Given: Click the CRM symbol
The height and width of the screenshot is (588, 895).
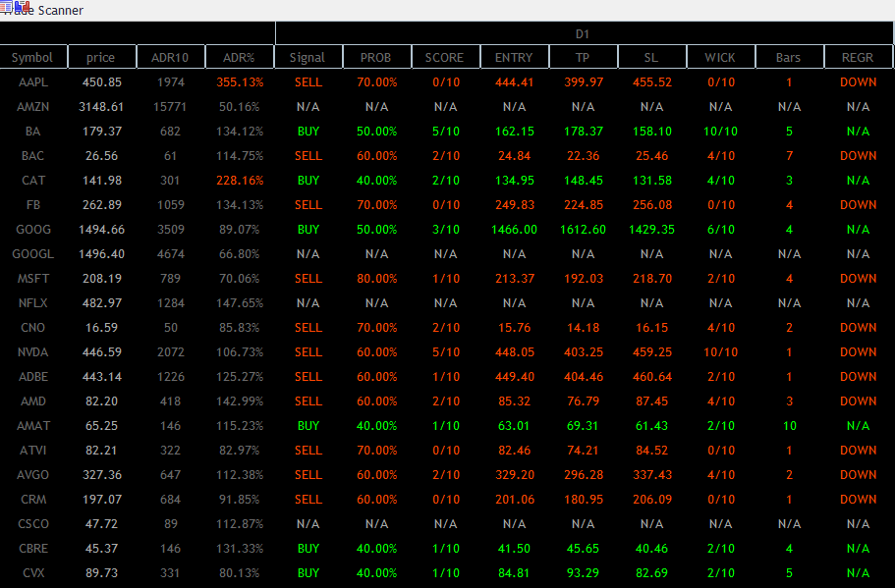Looking at the screenshot, I should pos(33,499).
